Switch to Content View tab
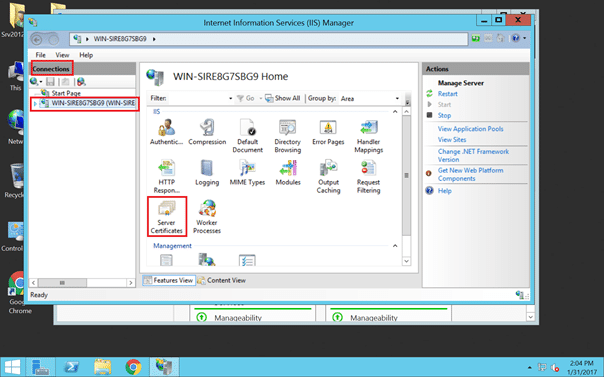Viewport: 604px width, 377px height. click(x=222, y=280)
